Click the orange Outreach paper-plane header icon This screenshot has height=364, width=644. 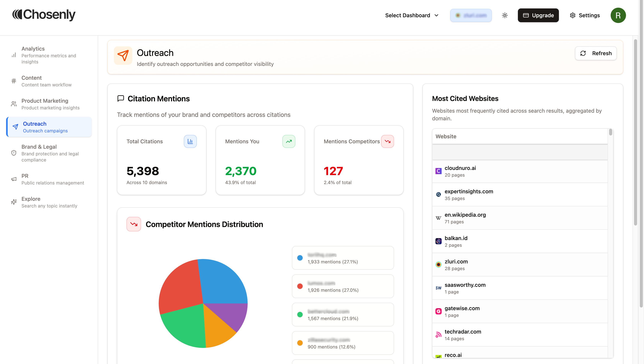(123, 56)
